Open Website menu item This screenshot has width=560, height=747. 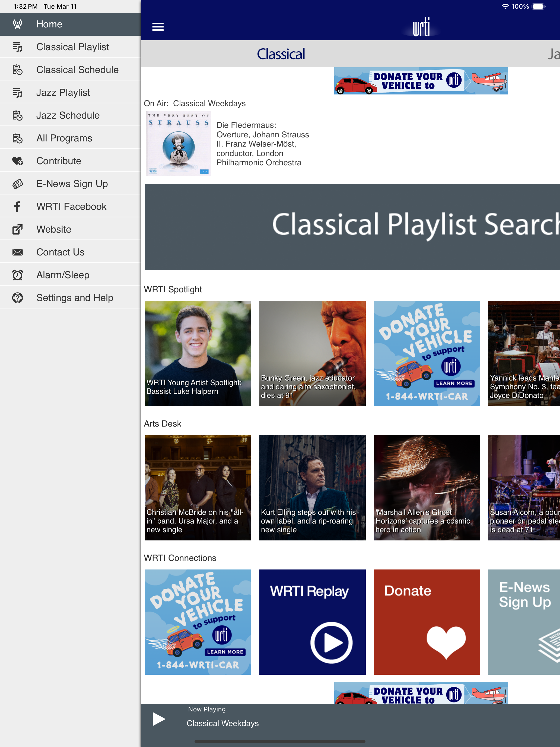(70, 229)
